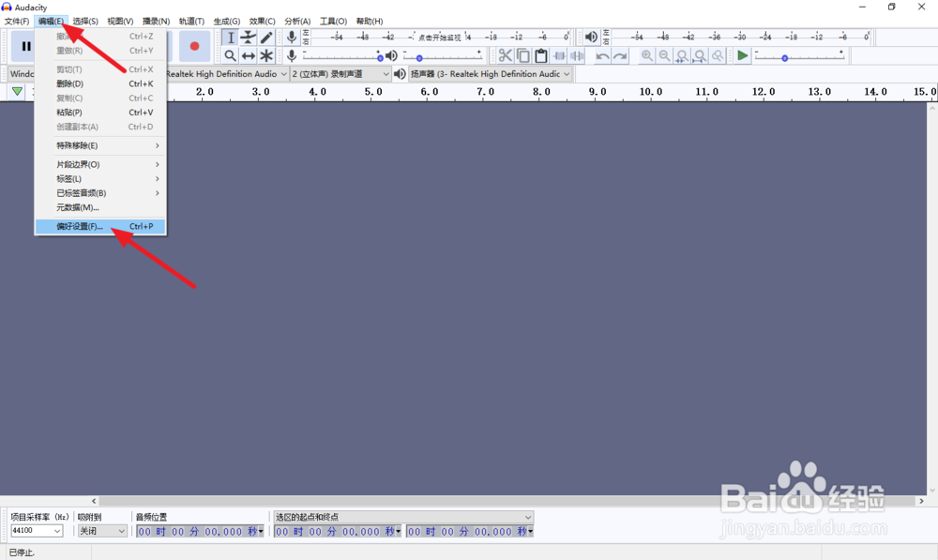Choose 元数据(M) from Edit menu
The height and width of the screenshot is (560, 938).
click(100, 207)
